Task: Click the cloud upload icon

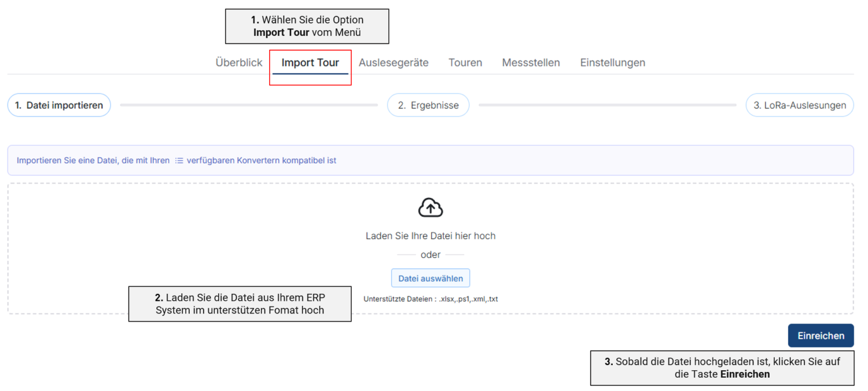Action: [x=431, y=207]
